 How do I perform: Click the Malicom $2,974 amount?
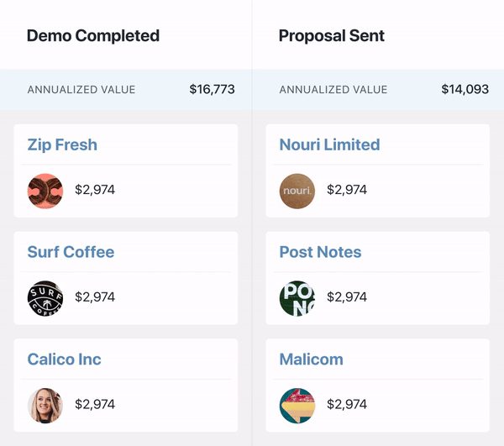pyautogui.click(x=347, y=405)
